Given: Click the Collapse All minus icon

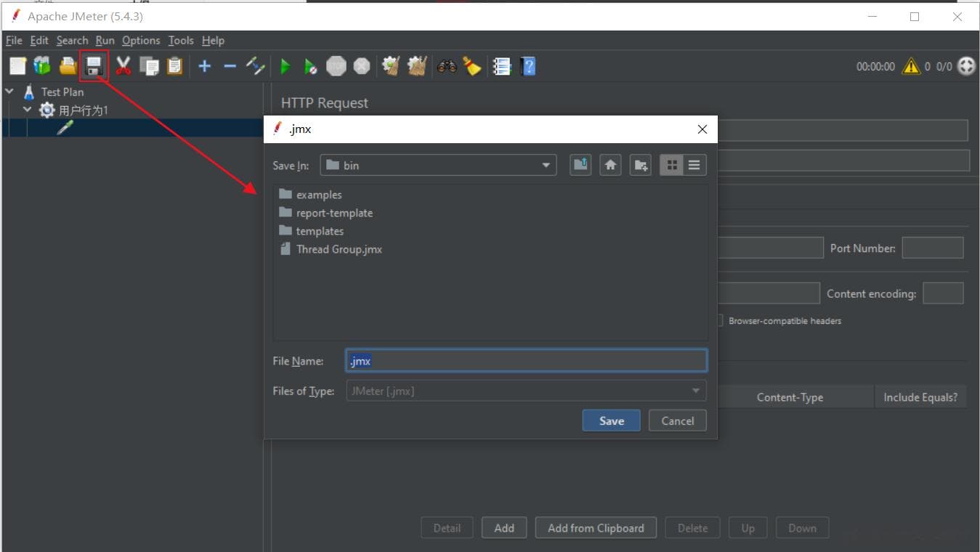Looking at the screenshot, I should (x=230, y=67).
